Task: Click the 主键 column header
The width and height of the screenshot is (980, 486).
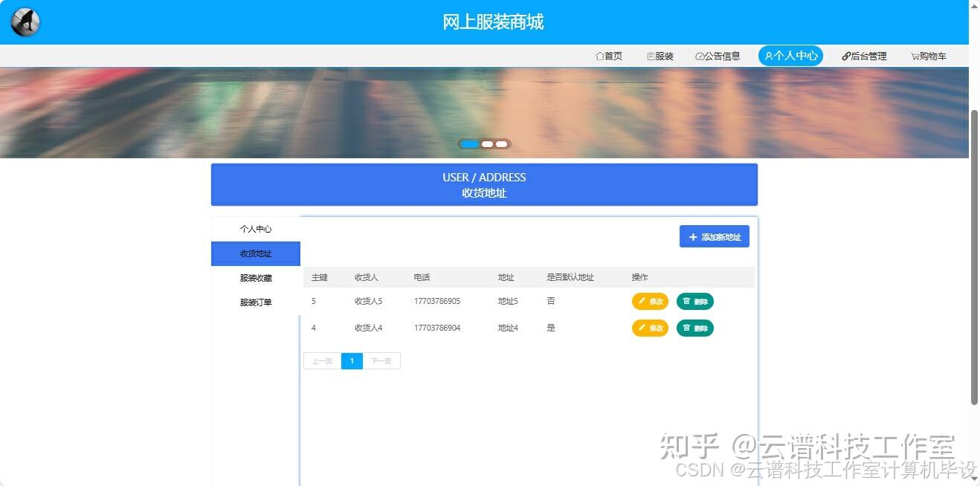Action: (320, 277)
